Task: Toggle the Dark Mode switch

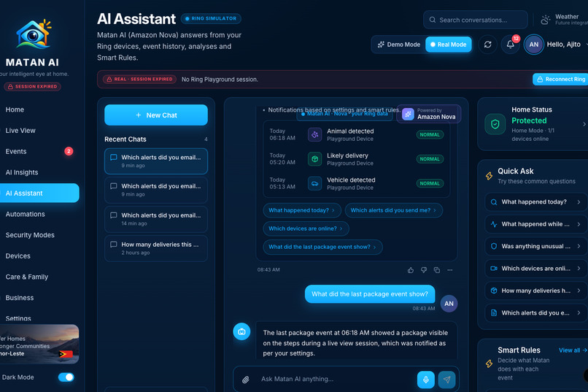Action: (x=66, y=377)
